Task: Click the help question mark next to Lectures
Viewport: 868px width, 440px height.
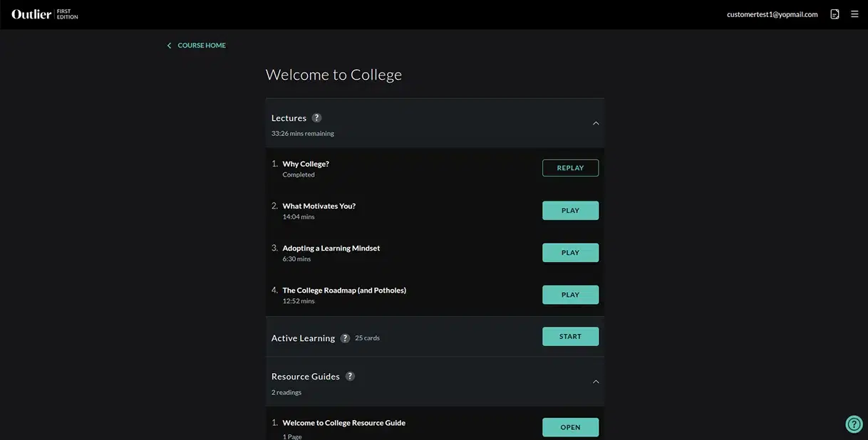Action: [316, 117]
